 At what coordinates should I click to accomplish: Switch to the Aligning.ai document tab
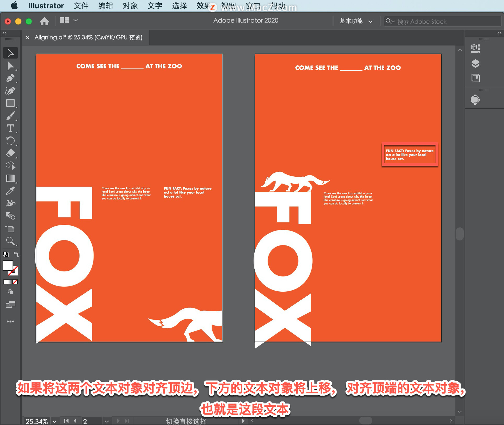coord(88,37)
